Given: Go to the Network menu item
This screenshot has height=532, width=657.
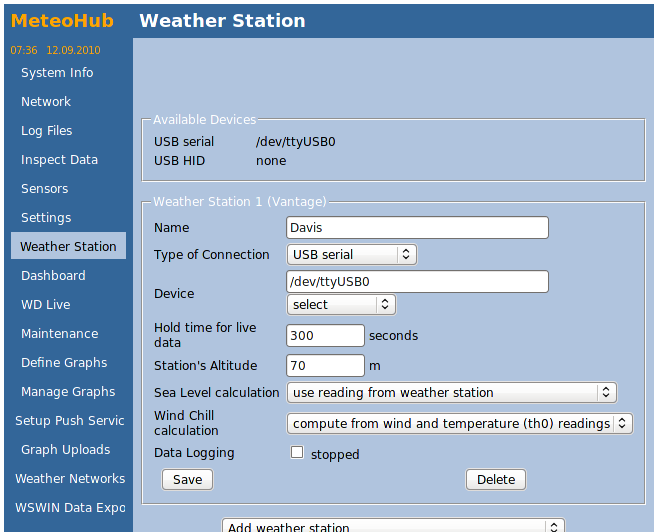Looking at the screenshot, I should [x=46, y=102].
